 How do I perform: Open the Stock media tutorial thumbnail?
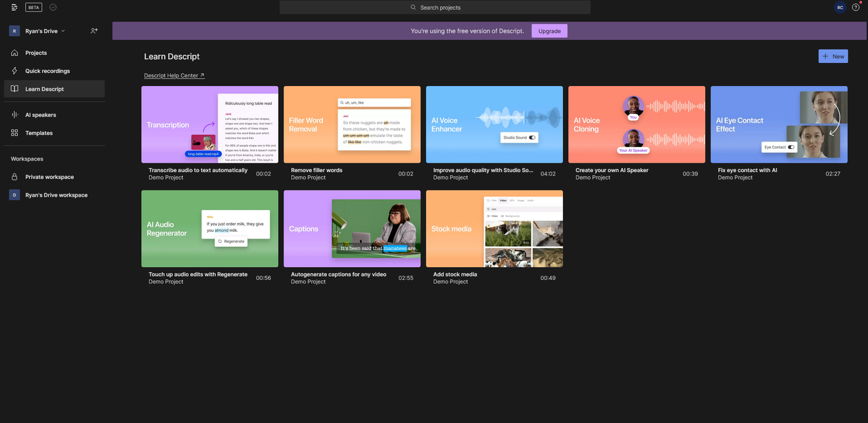click(x=494, y=229)
